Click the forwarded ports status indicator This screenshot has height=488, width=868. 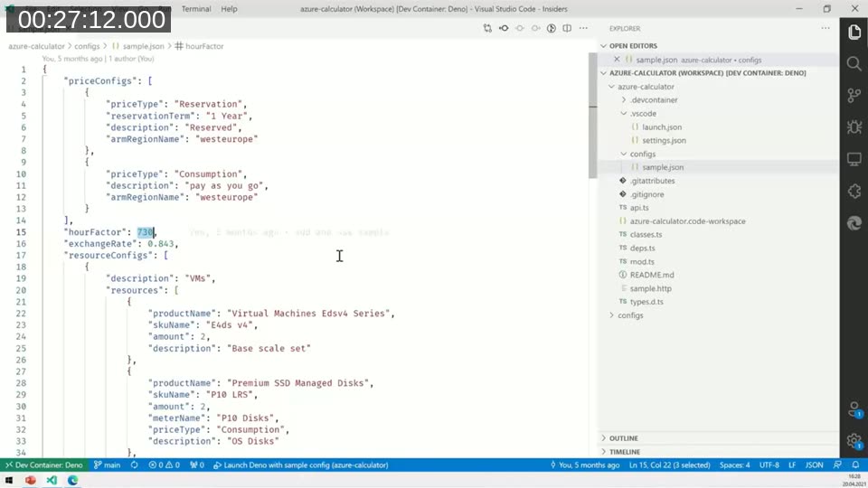(x=197, y=465)
